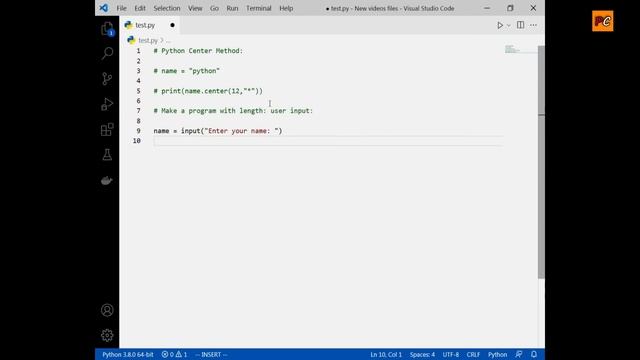Restore down the VS Code window
The image size is (640, 360).
pyautogui.click(x=510, y=8)
